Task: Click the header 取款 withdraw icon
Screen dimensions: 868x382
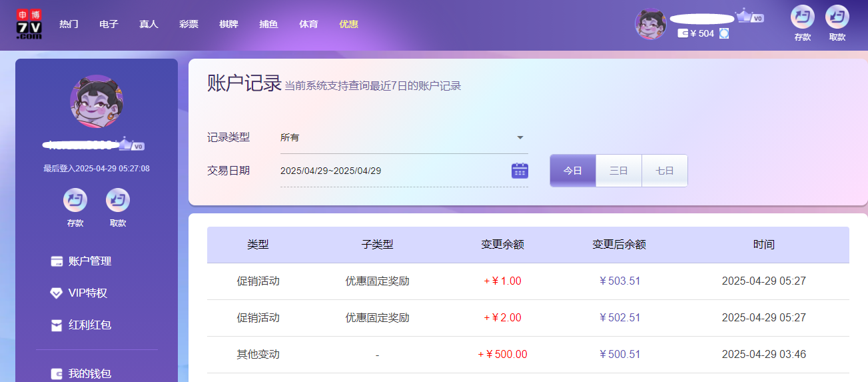Action: click(837, 17)
